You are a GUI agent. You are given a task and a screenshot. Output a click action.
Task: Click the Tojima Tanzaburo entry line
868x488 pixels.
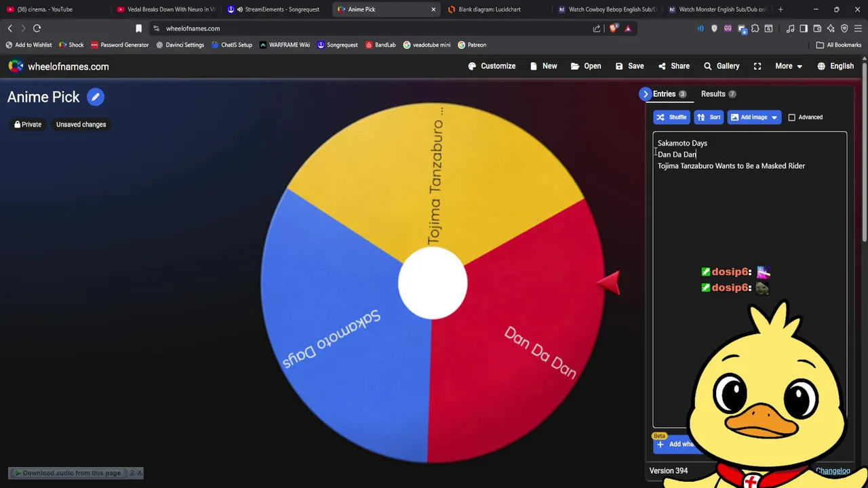[x=731, y=166]
